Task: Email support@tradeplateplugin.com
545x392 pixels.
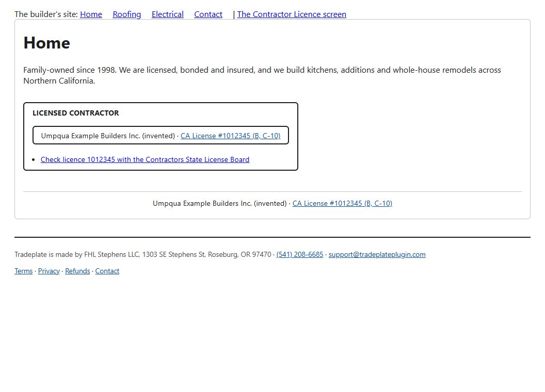Action: 377,254
